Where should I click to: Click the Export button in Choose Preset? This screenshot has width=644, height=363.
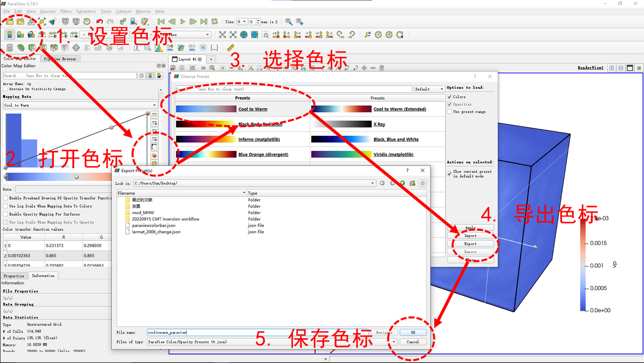(x=470, y=244)
